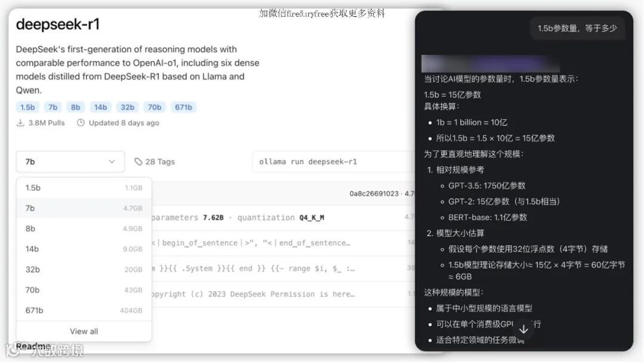The height and width of the screenshot is (362, 644).
Task: Click the 671b size tag badge
Action: click(184, 107)
